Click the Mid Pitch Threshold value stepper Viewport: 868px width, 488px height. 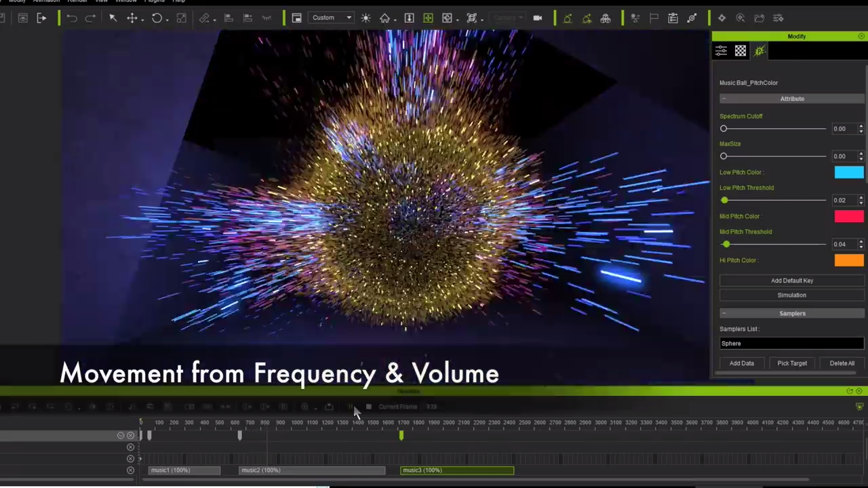(861, 245)
